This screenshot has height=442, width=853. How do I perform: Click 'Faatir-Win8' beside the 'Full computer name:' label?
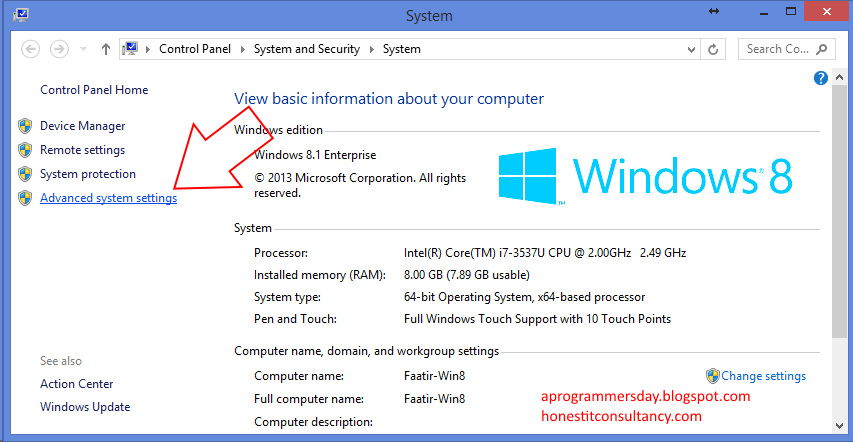click(x=434, y=399)
